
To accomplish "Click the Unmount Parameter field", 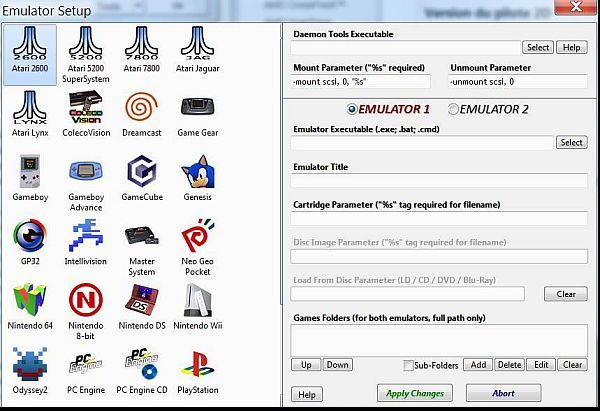I will click(x=518, y=82).
